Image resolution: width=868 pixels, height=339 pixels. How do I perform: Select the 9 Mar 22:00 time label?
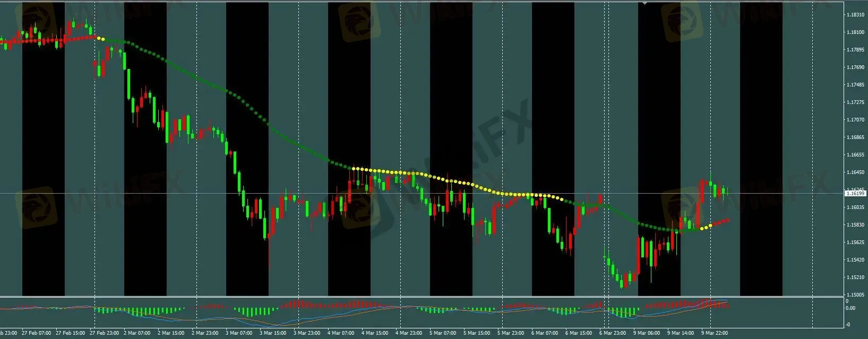tap(715, 333)
